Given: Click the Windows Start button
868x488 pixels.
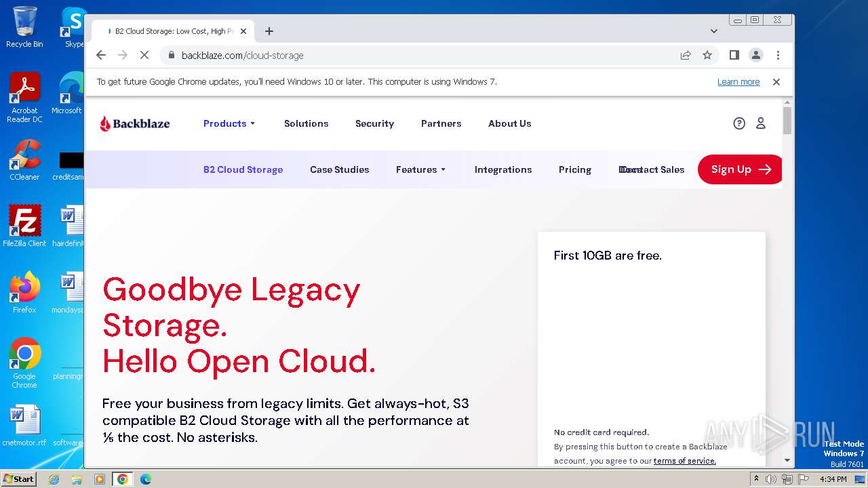Looking at the screenshot, I should (18, 479).
